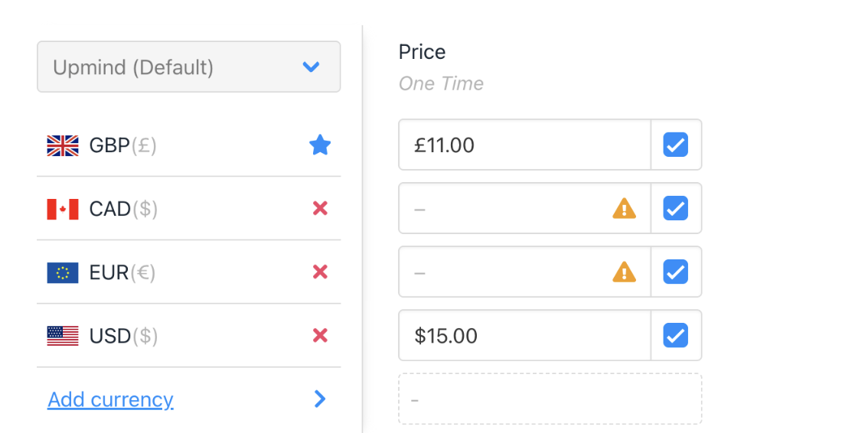Toggle the EUR price checkbox

[x=675, y=272]
